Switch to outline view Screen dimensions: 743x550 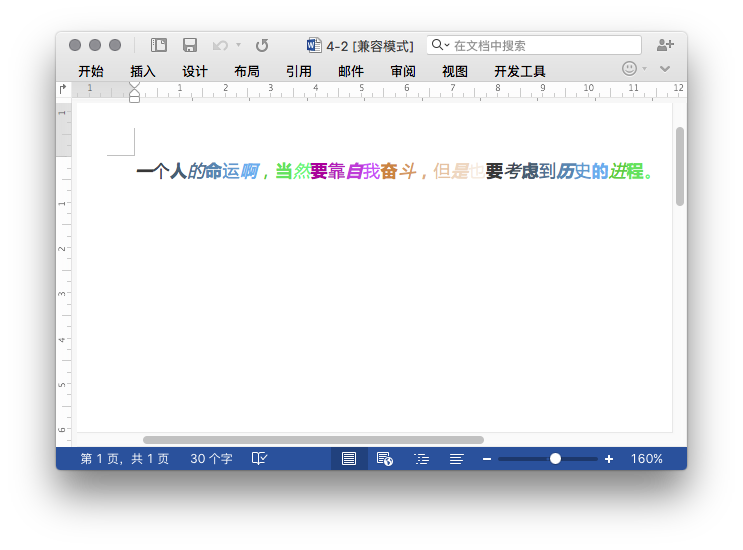tap(421, 459)
